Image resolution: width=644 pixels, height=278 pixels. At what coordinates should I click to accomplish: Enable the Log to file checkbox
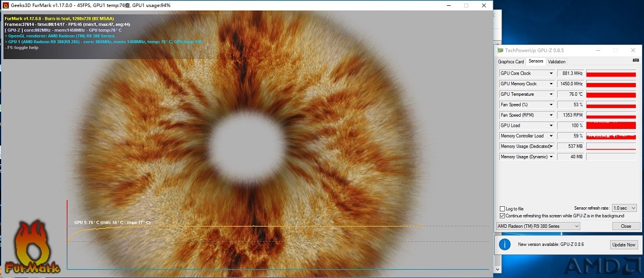(502, 208)
